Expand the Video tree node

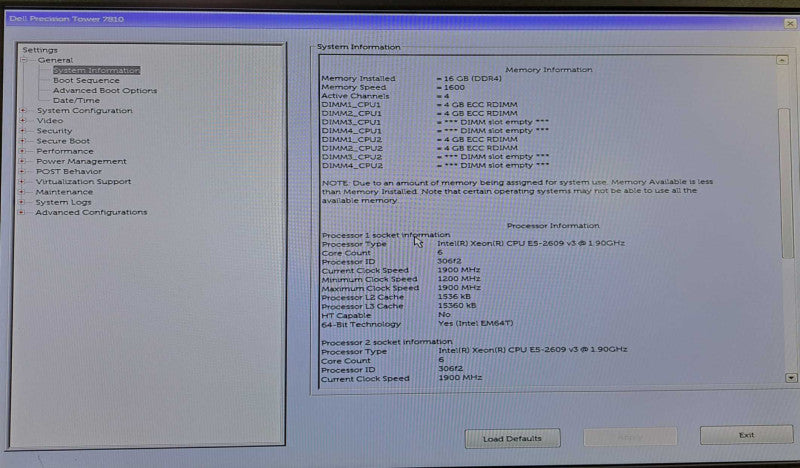tap(22, 120)
